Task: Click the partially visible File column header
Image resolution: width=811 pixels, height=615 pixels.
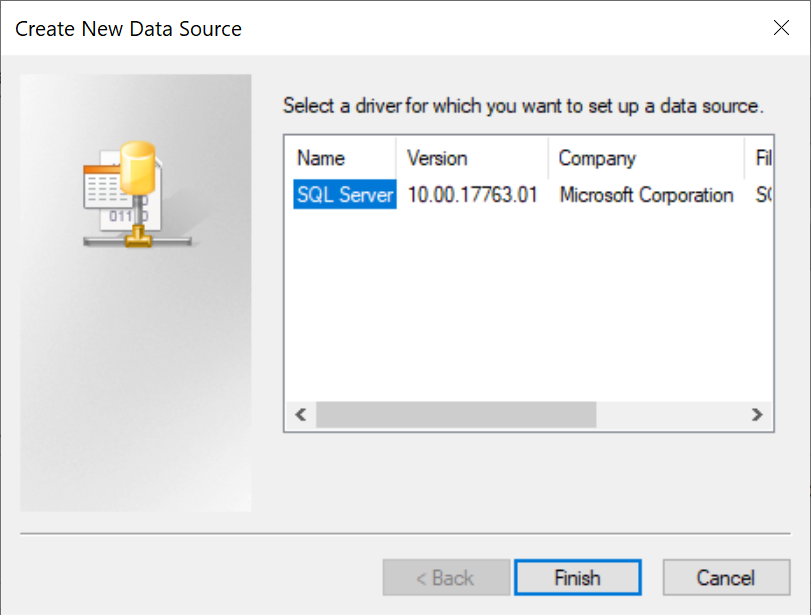Action: (762, 158)
